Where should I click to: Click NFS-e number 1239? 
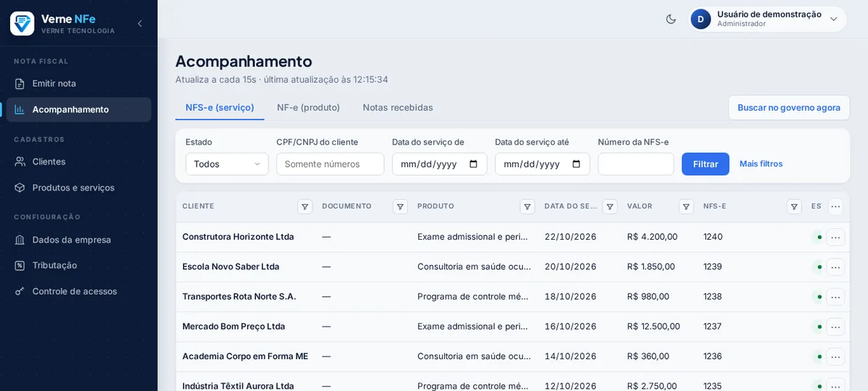click(712, 266)
